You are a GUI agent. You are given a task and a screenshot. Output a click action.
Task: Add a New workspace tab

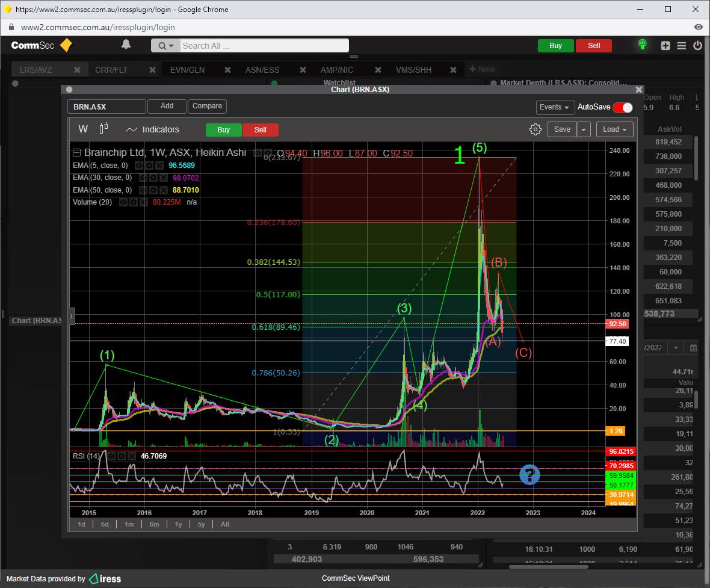point(482,69)
